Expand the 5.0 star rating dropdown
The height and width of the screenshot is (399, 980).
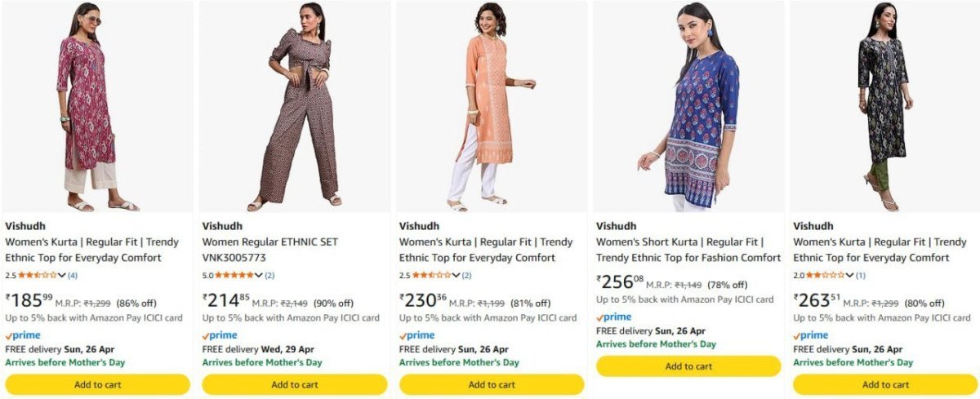click(x=259, y=276)
